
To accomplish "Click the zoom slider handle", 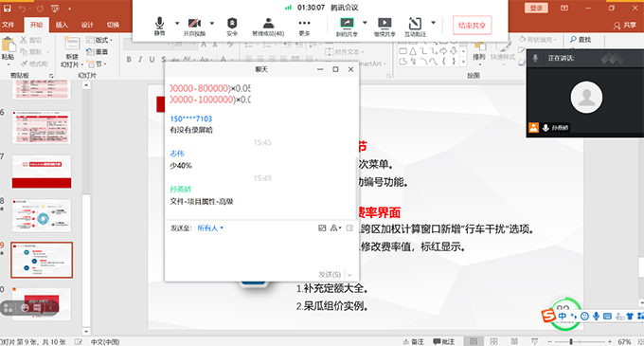I will click(x=571, y=341).
